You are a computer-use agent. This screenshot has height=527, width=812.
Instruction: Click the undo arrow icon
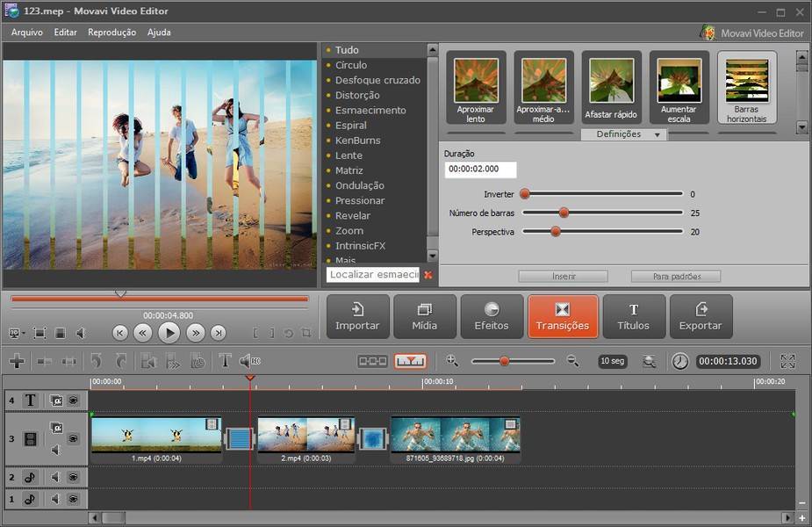tap(96, 361)
